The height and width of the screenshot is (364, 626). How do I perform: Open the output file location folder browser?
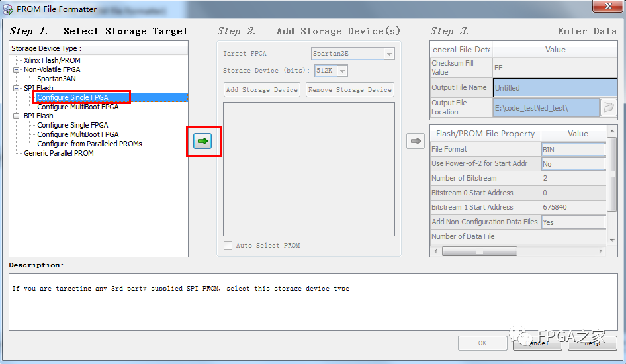click(608, 107)
